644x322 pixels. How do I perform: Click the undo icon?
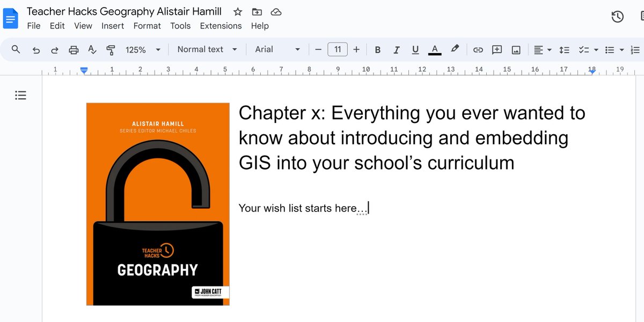point(36,49)
